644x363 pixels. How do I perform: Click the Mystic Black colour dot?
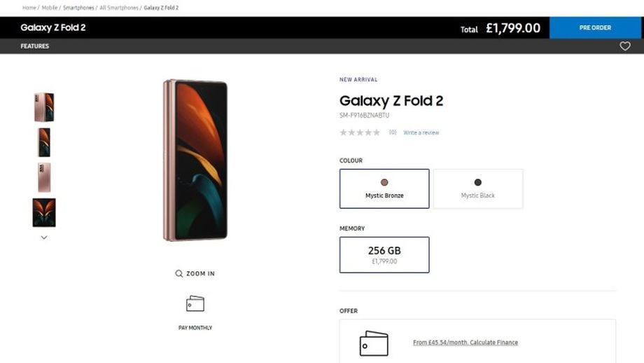tap(478, 182)
